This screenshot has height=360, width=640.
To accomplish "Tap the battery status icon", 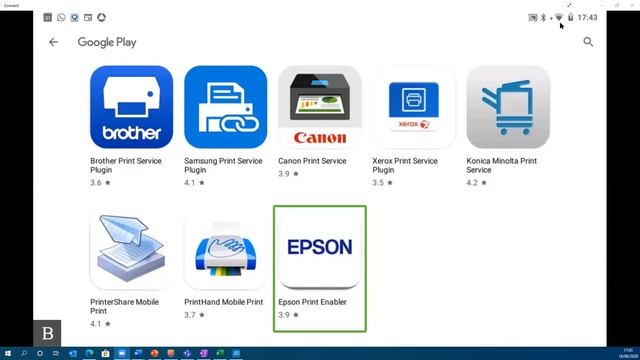I will pos(571,18).
